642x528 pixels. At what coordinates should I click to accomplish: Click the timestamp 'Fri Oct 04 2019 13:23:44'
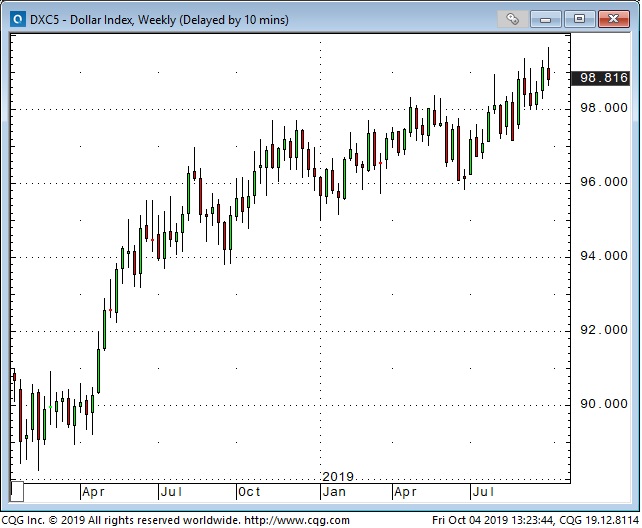click(493, 520)
